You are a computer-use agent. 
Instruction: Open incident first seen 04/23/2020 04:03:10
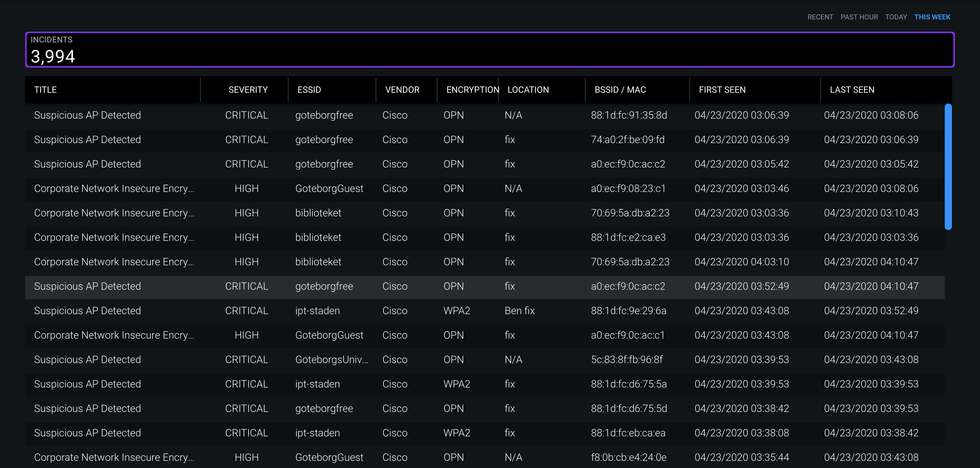485,262
